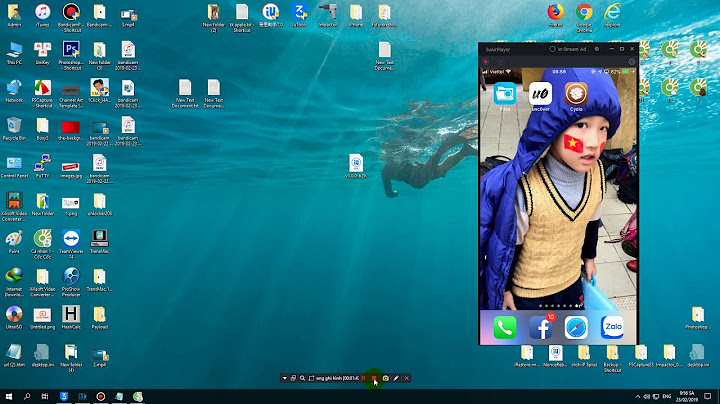Open Task View on the taskbar
720x404 pixels.
click(x=45, y=396)
